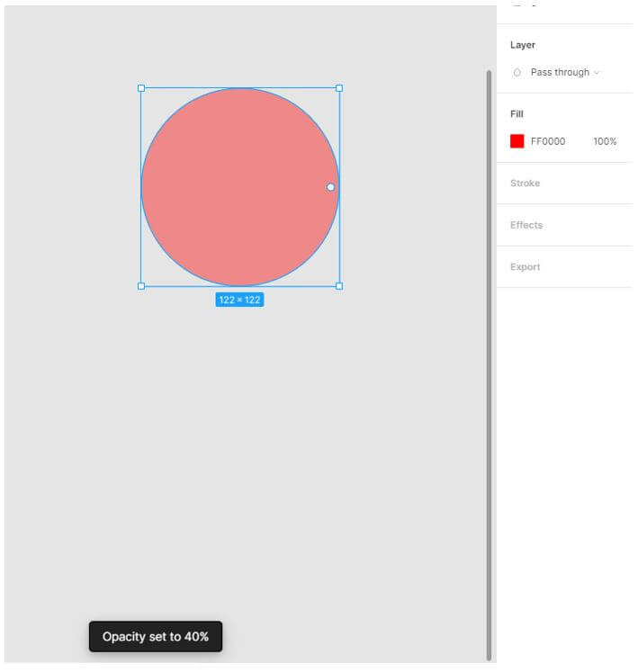Select the red ellipse on canvas
This screenshot has width=638, height=672.
(x=240, y=187)
